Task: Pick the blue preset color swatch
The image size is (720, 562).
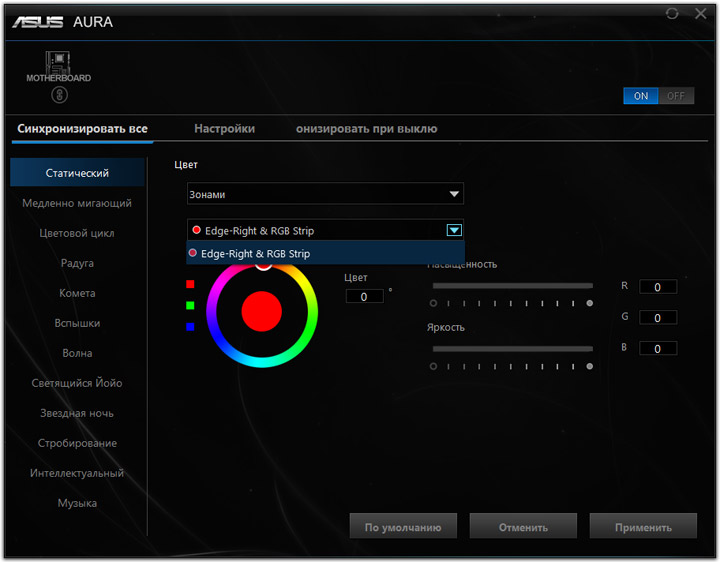Action: (190, 326)
